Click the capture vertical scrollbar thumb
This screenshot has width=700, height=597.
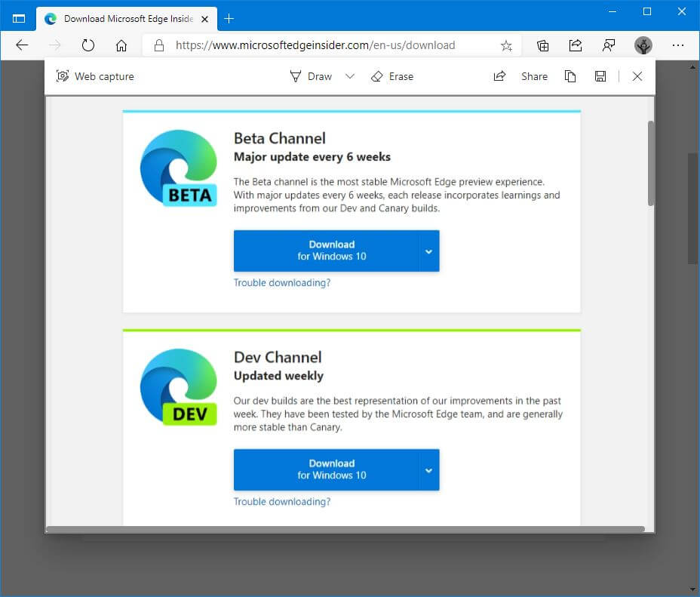coord(651,163)
